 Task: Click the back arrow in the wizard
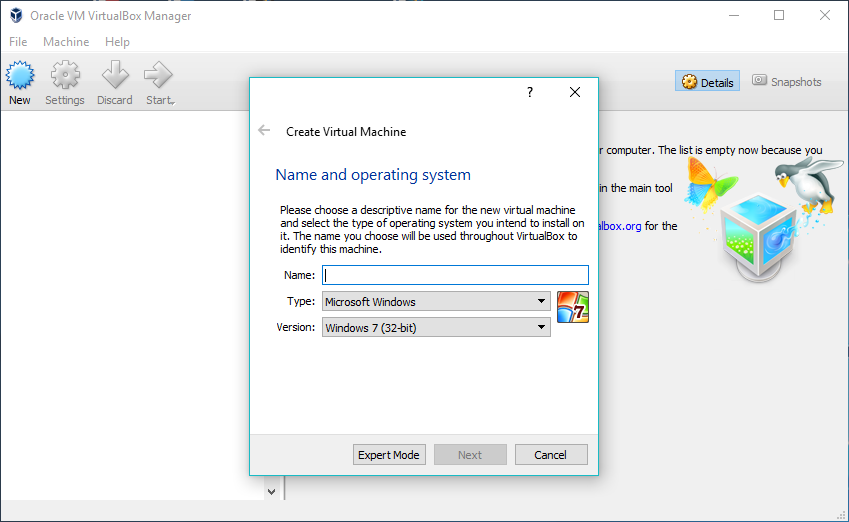click(x=264, y=131)
